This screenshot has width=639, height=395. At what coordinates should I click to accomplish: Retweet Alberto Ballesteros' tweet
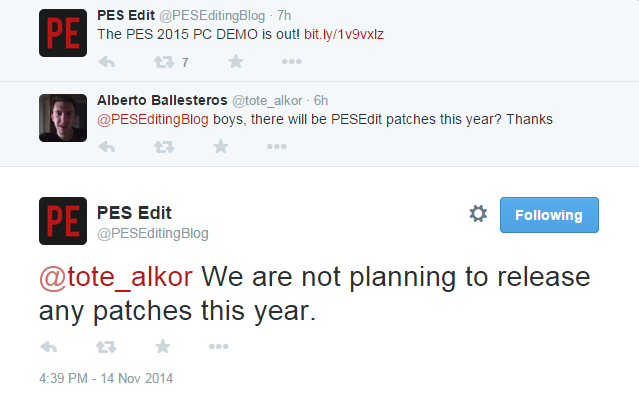(164, 146)
